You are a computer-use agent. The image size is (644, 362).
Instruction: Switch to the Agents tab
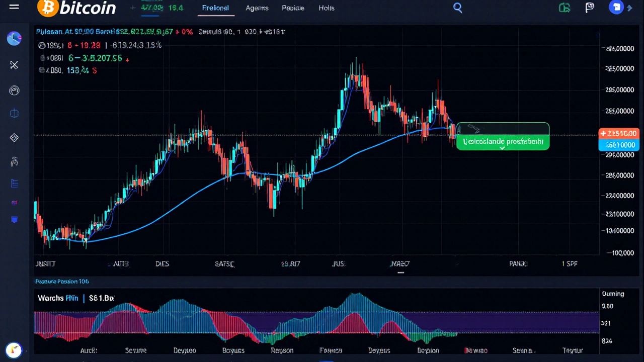pos(257,8)
